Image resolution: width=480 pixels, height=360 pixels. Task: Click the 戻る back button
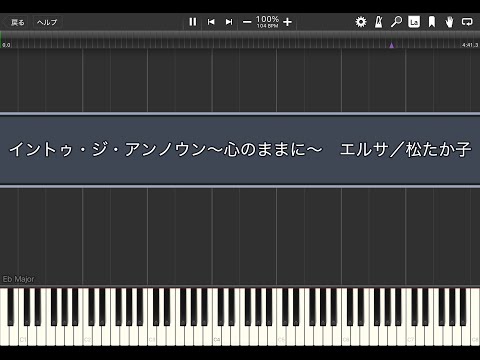point(17,22)
